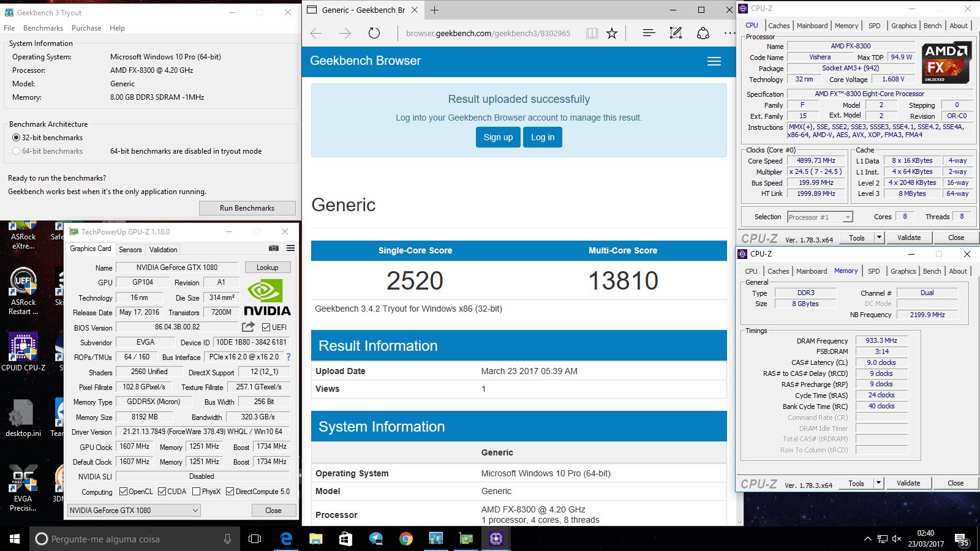Open the Edge Hub icon

649,33
